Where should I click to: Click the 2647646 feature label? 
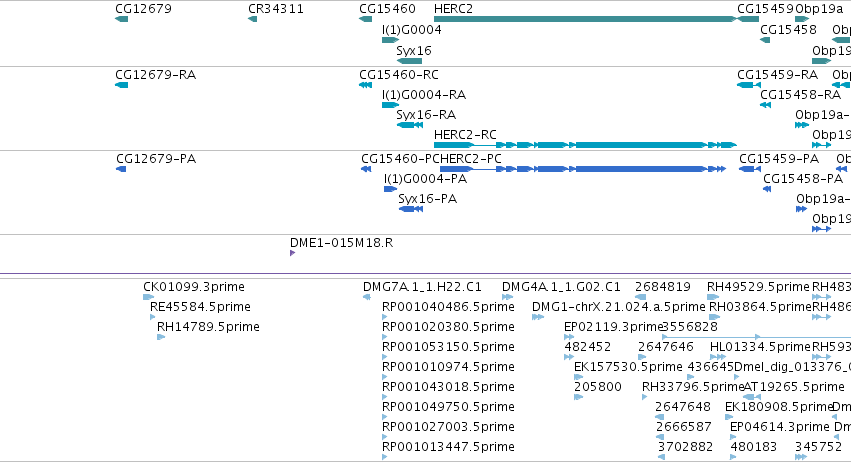(x=666, y=347)
